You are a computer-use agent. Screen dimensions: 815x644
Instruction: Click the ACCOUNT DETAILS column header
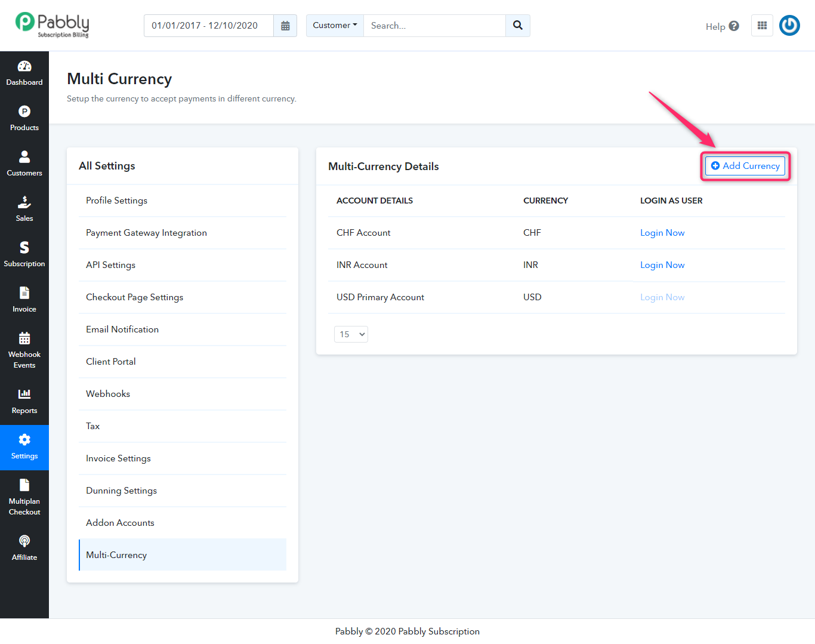375,201
